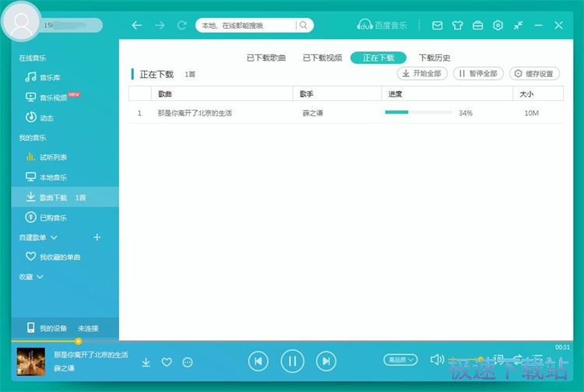Screen dimensions: 584x392
Task: Open the toolbox briefcase icon
Action: pyautogui.click(x=477, y=26)
